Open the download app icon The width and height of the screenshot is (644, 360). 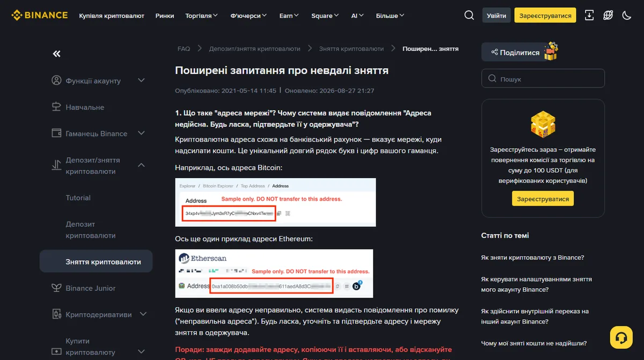click(x=589, y=16)
